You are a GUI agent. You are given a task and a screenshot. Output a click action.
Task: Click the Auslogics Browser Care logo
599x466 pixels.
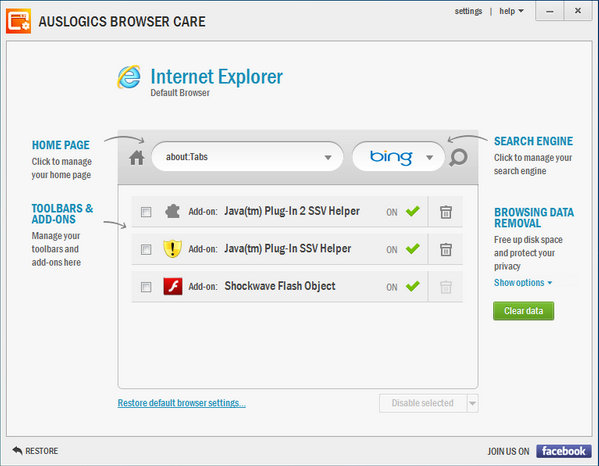click(18, 21)
